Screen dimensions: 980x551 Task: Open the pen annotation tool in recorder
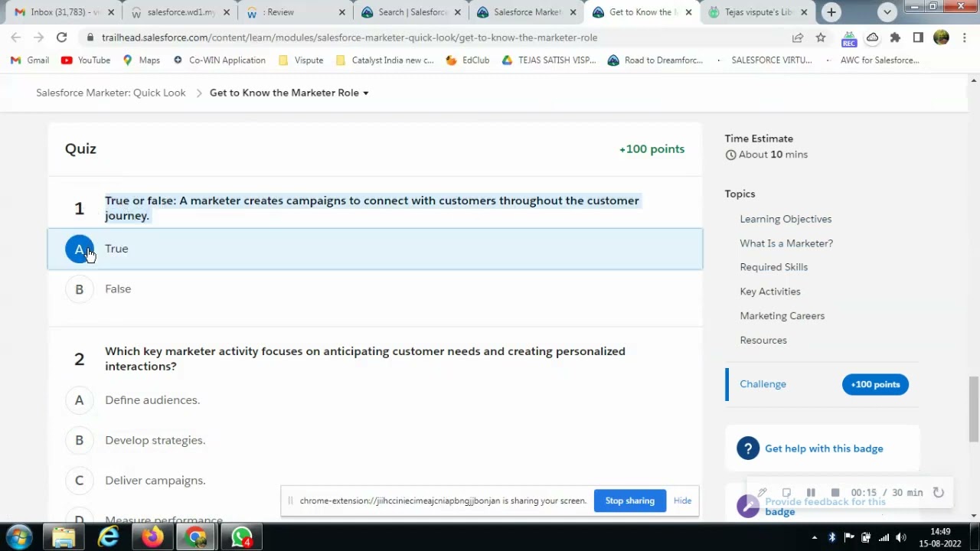(x=762, y=493)
